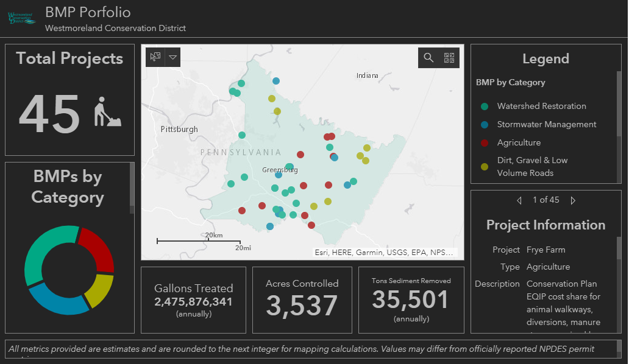The image size is (629, 364).
Task: Click the Greensburg label on the map
Action: (x=280, y=170)
